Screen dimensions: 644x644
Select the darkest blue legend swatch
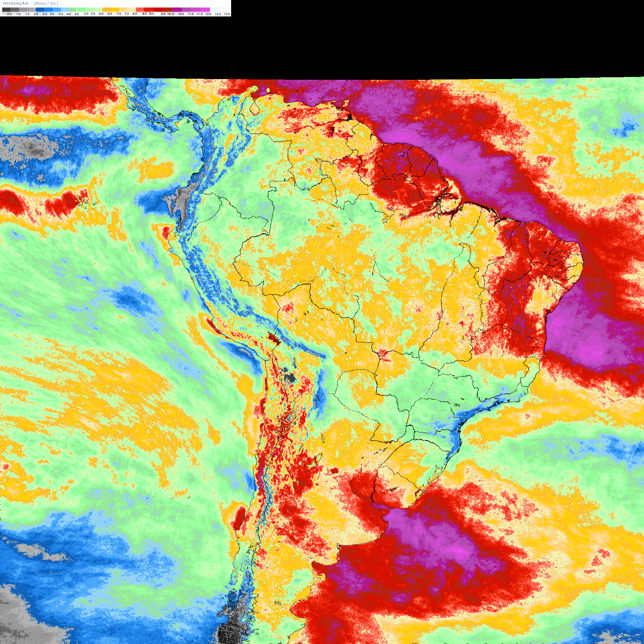click(40, 10)
